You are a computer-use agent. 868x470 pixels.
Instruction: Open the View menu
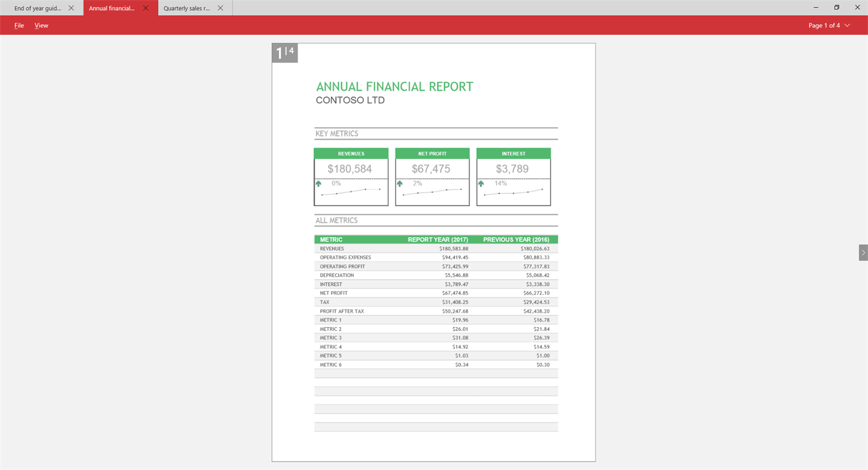pos(42,25)
